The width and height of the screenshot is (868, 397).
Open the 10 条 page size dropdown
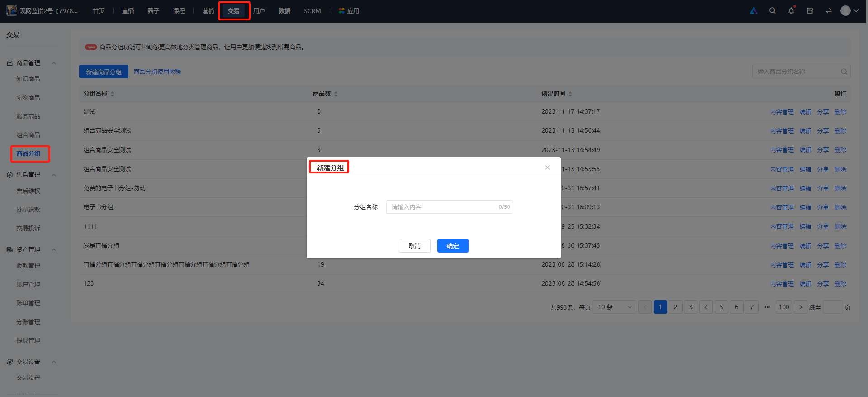[x=614, y=307]
